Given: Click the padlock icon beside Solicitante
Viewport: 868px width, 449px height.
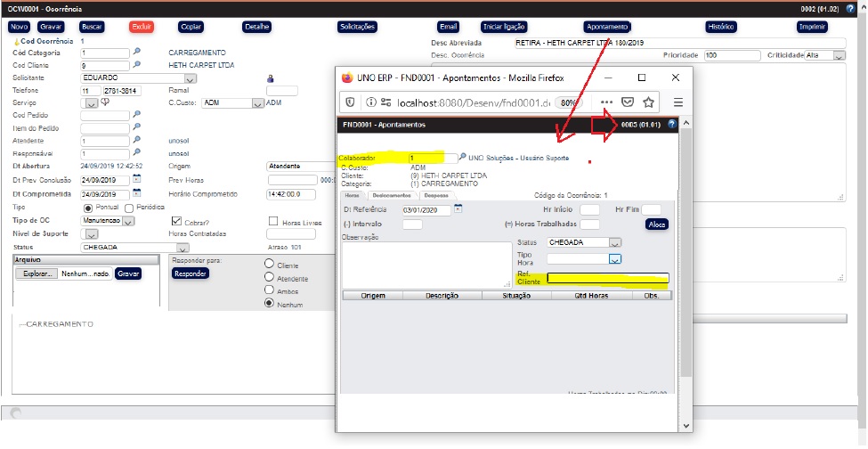Looking at the screenshot, I should 270,78.
